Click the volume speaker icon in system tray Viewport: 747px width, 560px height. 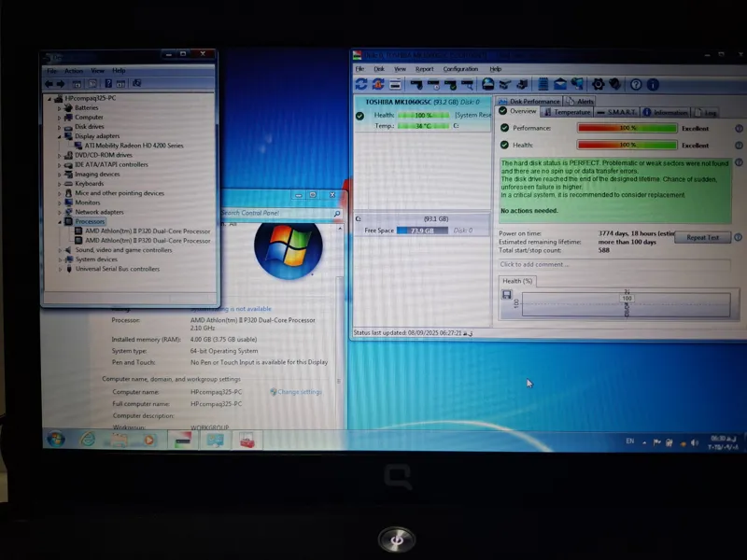pos(695,442)
